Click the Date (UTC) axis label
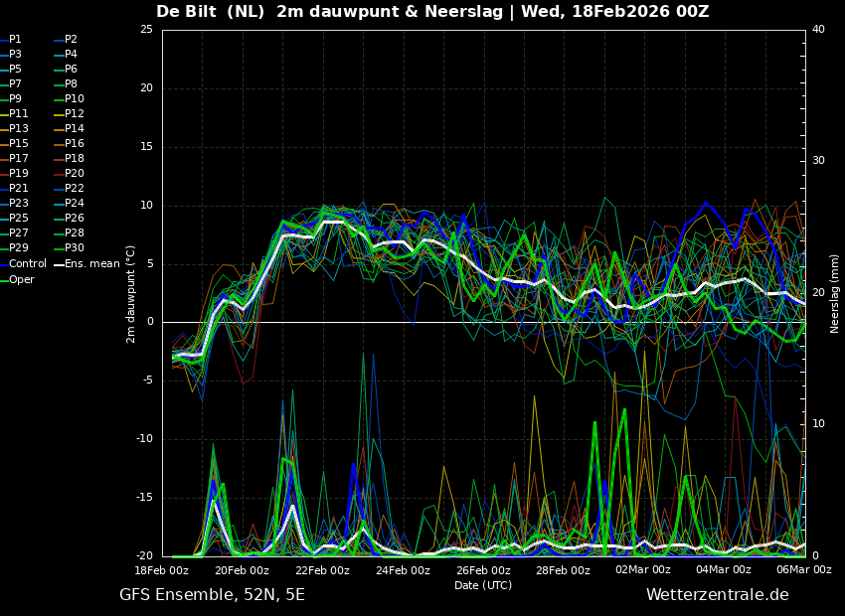The image size is (845, 616). [x=483, y=586]
